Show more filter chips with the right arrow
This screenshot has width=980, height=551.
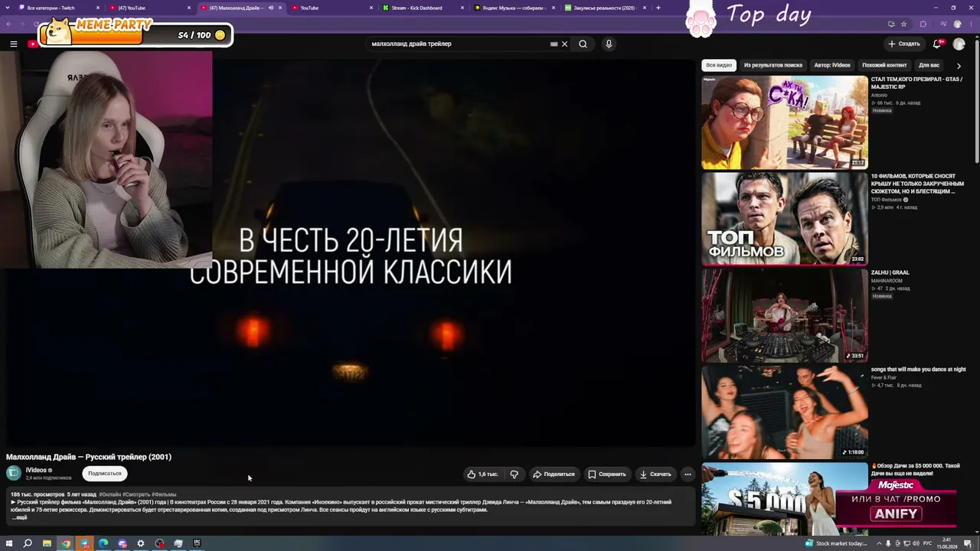(x=959, y=66)
